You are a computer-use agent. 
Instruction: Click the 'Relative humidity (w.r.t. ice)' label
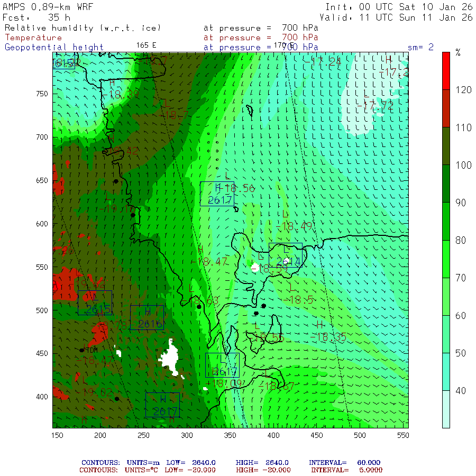point(83,28)
